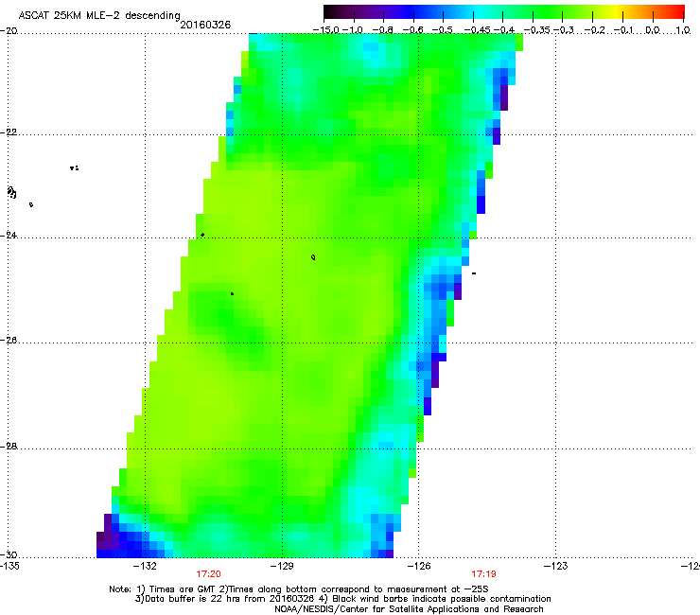Click the -0.3 colorbar label
Image resolution: width=700 pixels, height=615 pixels.
click(564, 30)
